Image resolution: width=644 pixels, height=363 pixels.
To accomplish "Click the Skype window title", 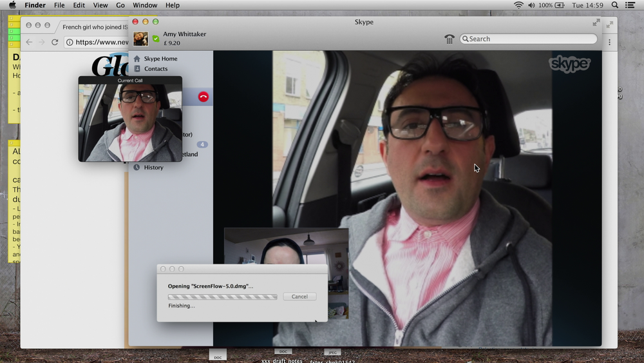I will (364, 22).
